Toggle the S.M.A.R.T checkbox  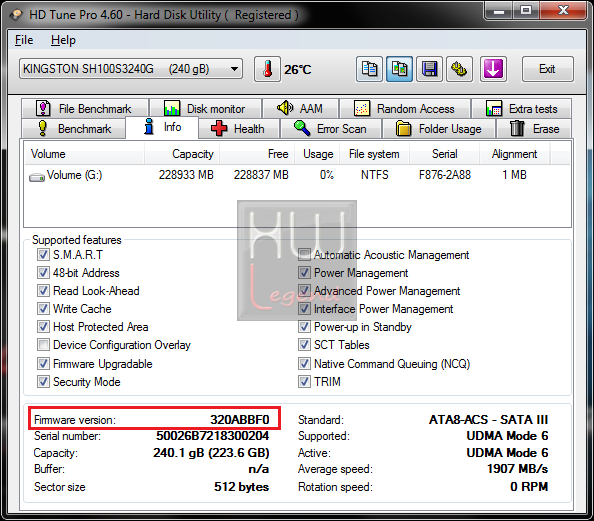[x=43, y=255]
